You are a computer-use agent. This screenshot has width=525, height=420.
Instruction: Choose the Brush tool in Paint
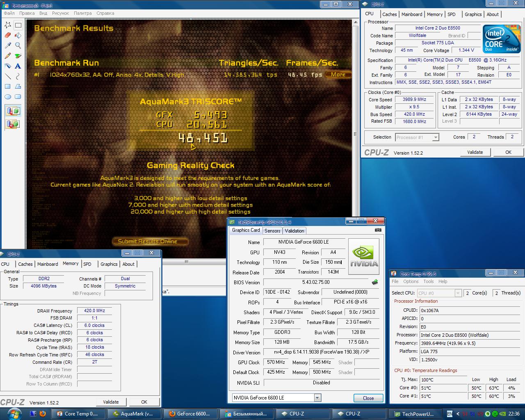tap(18, 56)
